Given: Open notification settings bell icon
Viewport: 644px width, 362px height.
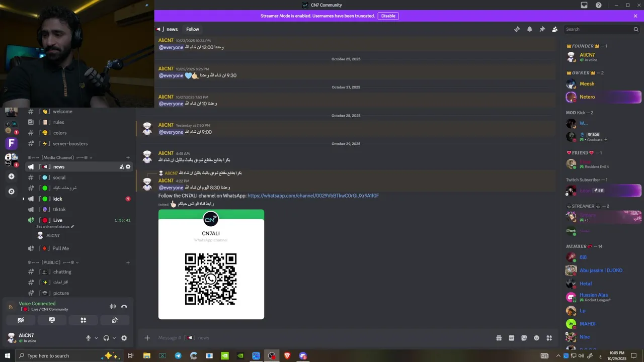Looking at the screenshot, I should [529, 29].
